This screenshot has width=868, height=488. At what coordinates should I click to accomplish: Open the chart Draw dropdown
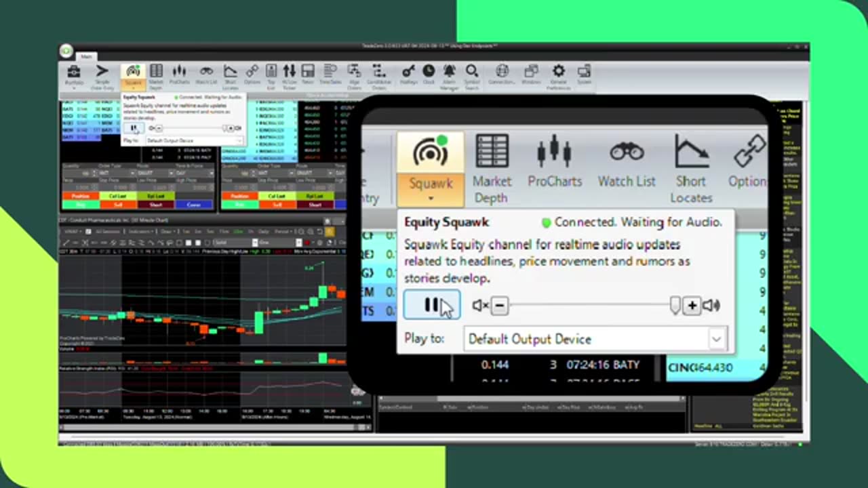(x=167, y=231)
